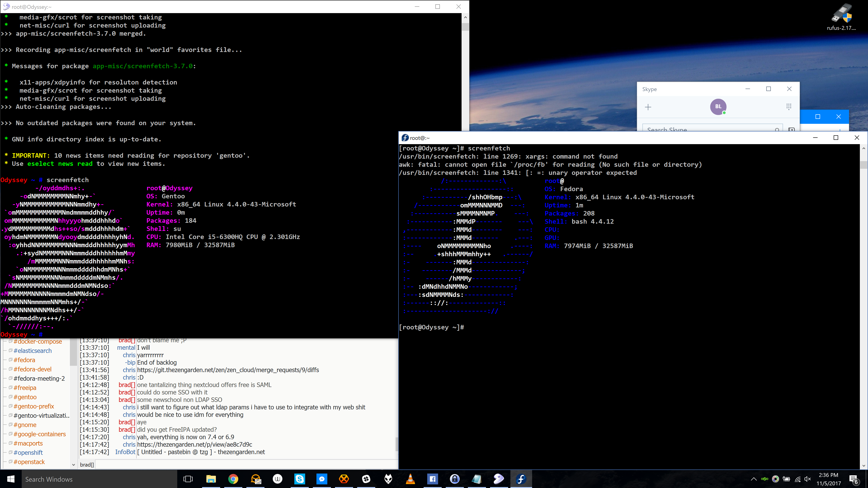Open Task View from the taskbar

point(188,479)
